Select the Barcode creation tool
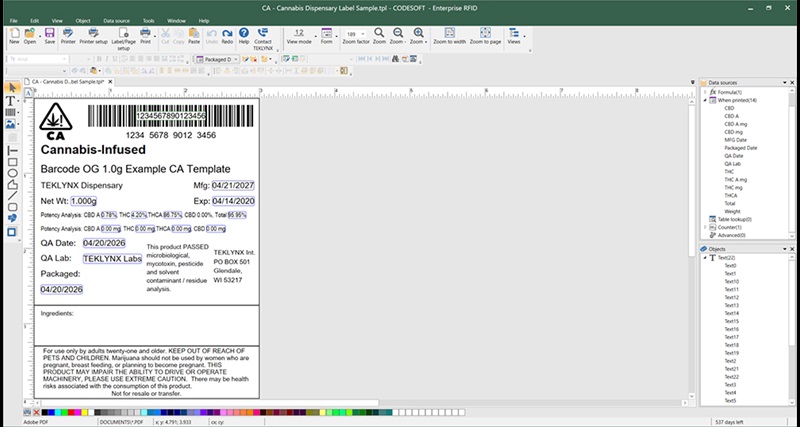 point(10,112)
